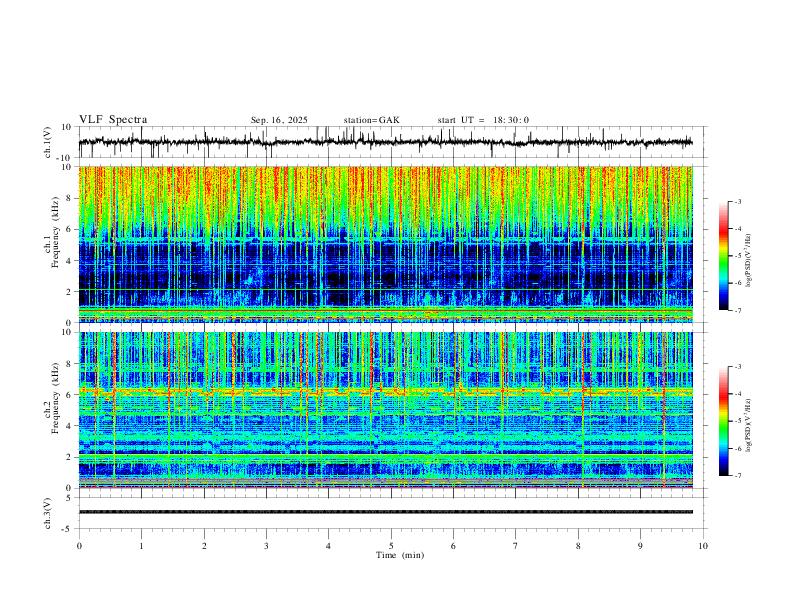Click time axis tick label "5"

click(391, 546)
